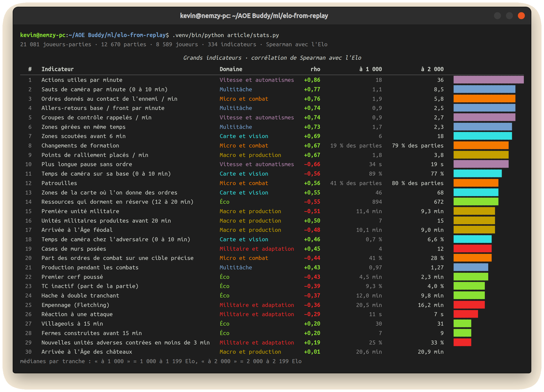Viewport: 544px width, 392px height.
Task: Click the maximize window button
Action: 509,16
